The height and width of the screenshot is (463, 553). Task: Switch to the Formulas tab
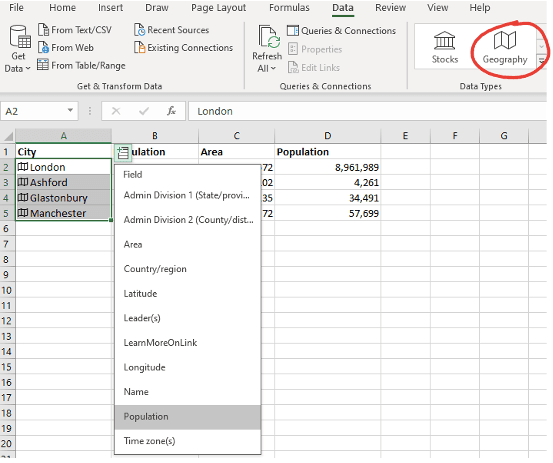click(x=289, y=8)
